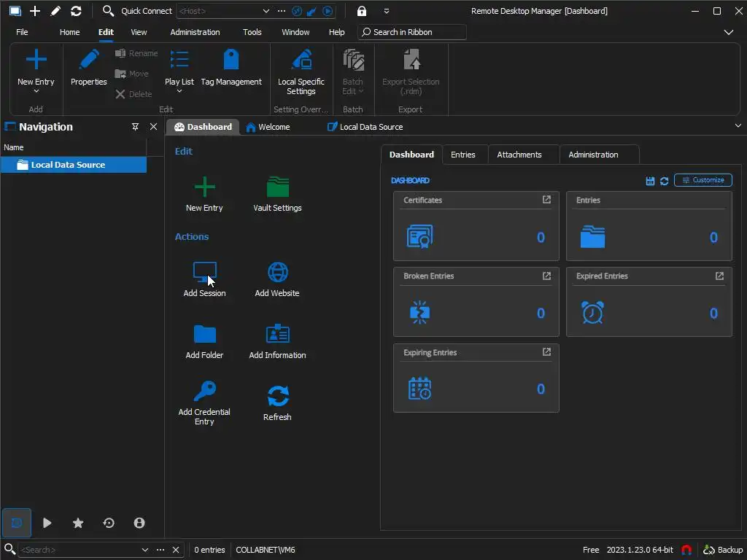The height and width of the screenshot is (560, 747).
Task: Click the New Entry plus icon in ribbon
Action: (x=36, y=60)
